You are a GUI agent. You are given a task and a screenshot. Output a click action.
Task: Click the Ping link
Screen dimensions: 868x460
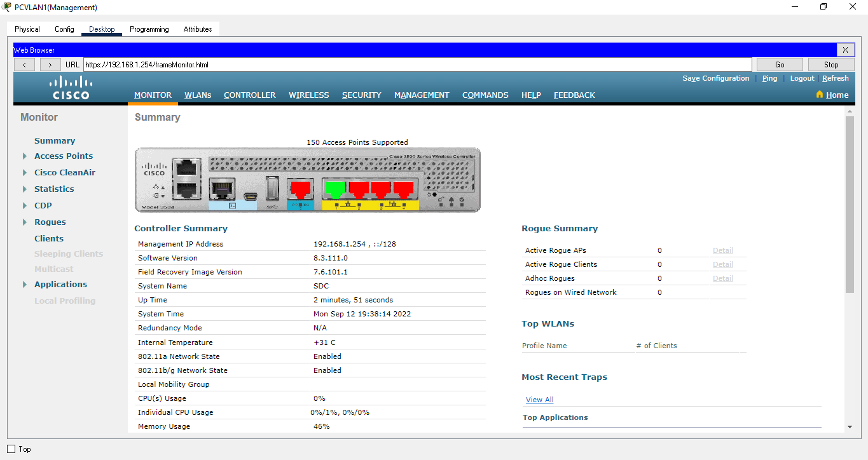click(x=769, y=78)
